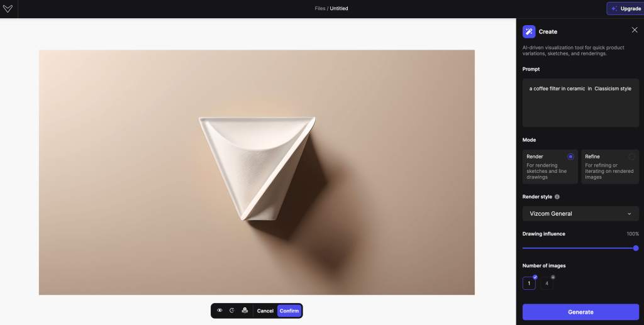
Task: Select the Refine mode radio button
Action: pos(631,157)
